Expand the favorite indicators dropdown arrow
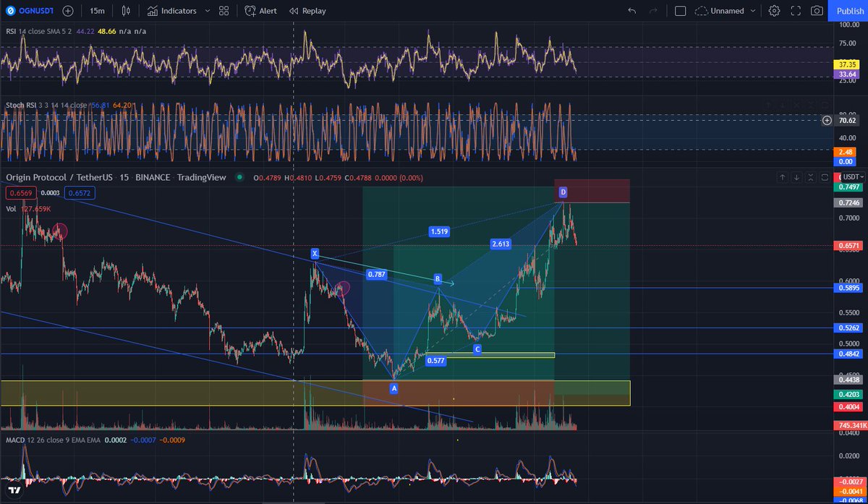This screenshot has width=868, height=504. [x=208, y=11]
